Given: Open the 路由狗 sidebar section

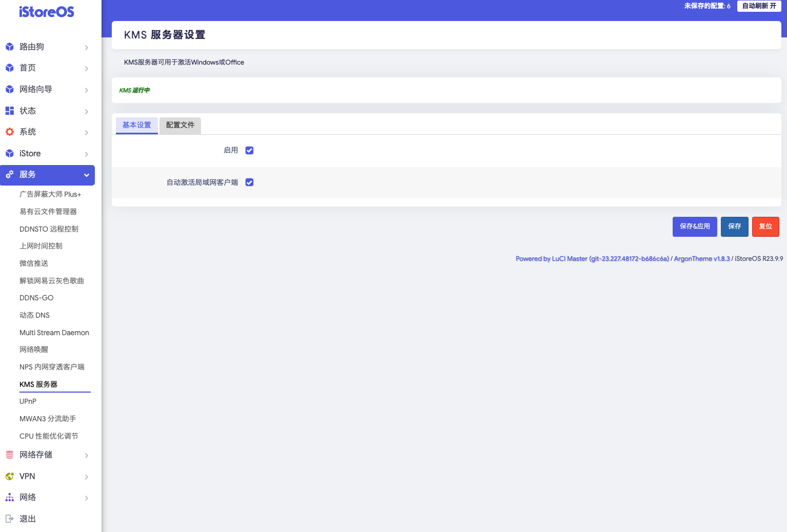Looking at the screenshot, I should 9,47.
